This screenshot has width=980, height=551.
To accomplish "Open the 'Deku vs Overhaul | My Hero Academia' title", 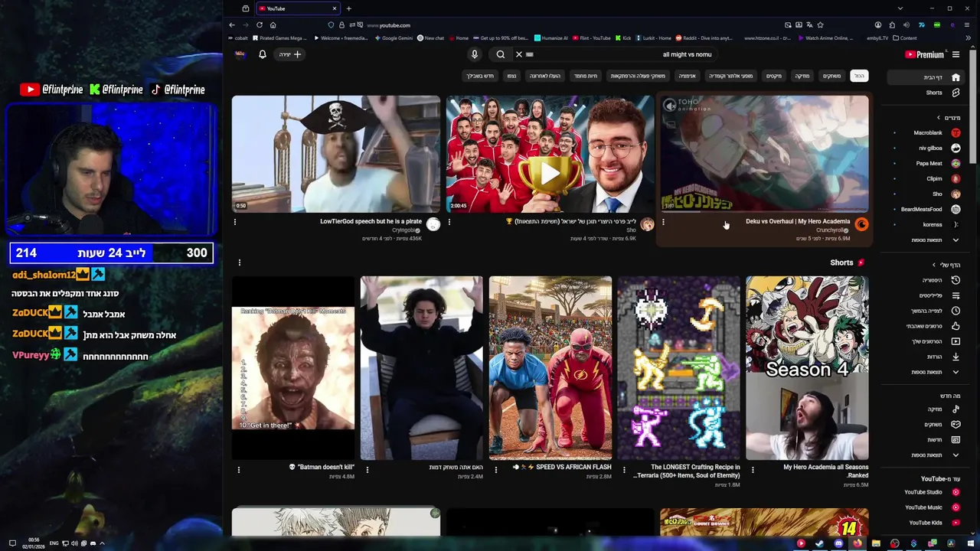I will tap(798, 221).
